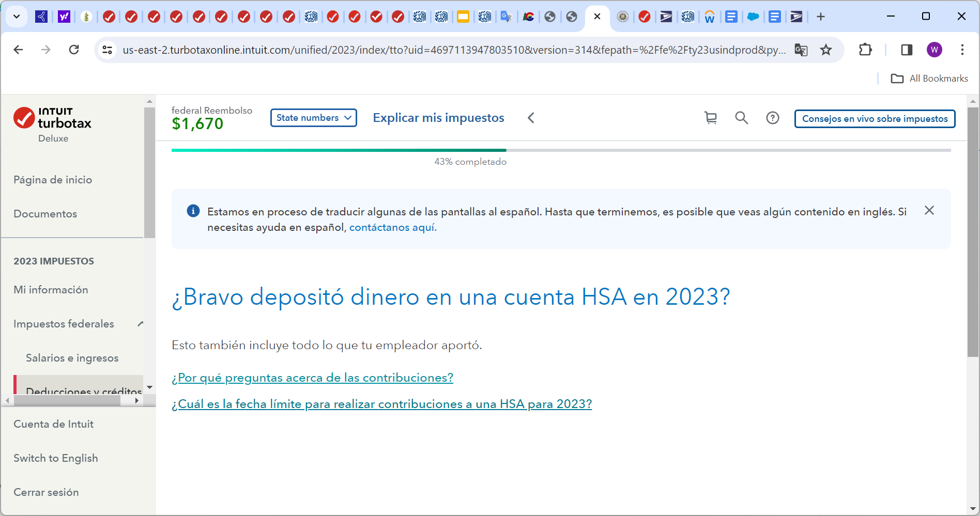
Task: Open HSA contribution deadline question link
Action: pyautogui.click(x=381, y=404)
